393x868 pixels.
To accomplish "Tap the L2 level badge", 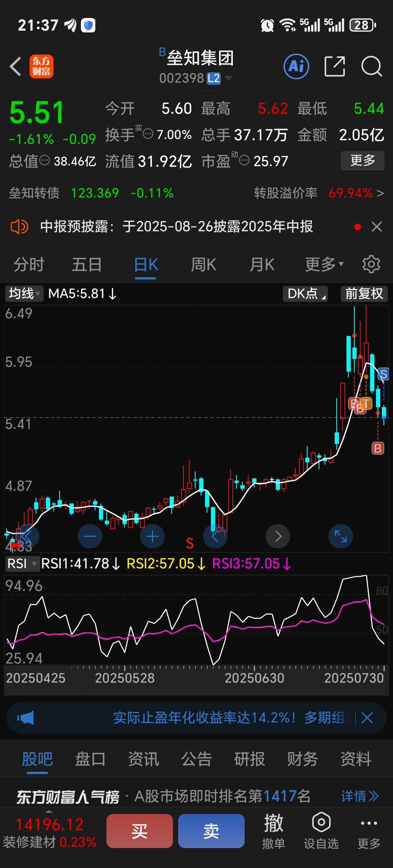I will [x=213, y=78].
